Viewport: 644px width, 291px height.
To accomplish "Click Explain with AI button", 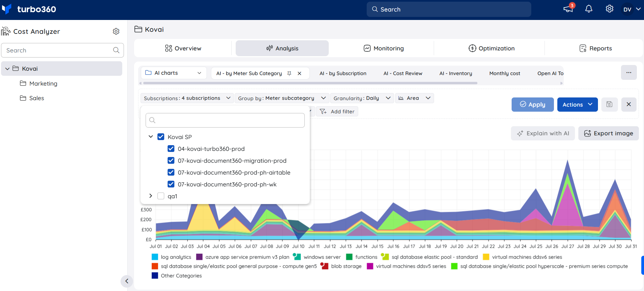I will pos(543,133).
